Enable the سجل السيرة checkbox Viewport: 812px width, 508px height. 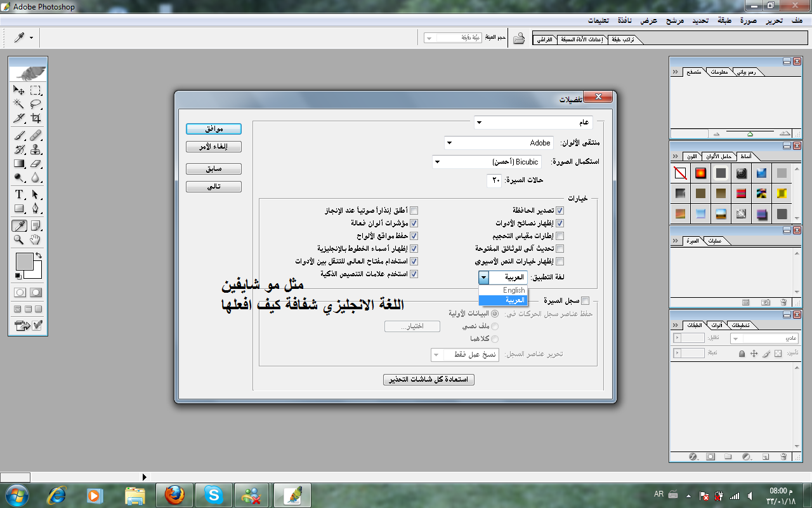tap(585, 300)
